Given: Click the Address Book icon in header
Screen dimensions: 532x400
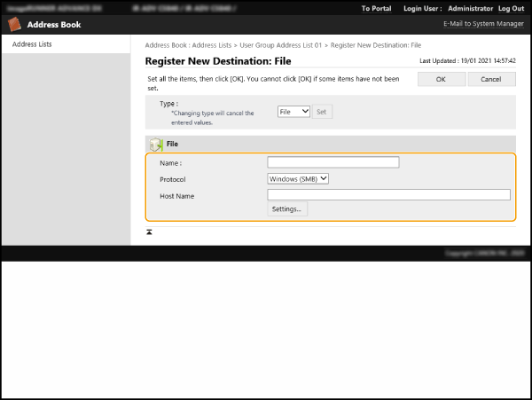Looking at the screenshot, I should 14,24.
